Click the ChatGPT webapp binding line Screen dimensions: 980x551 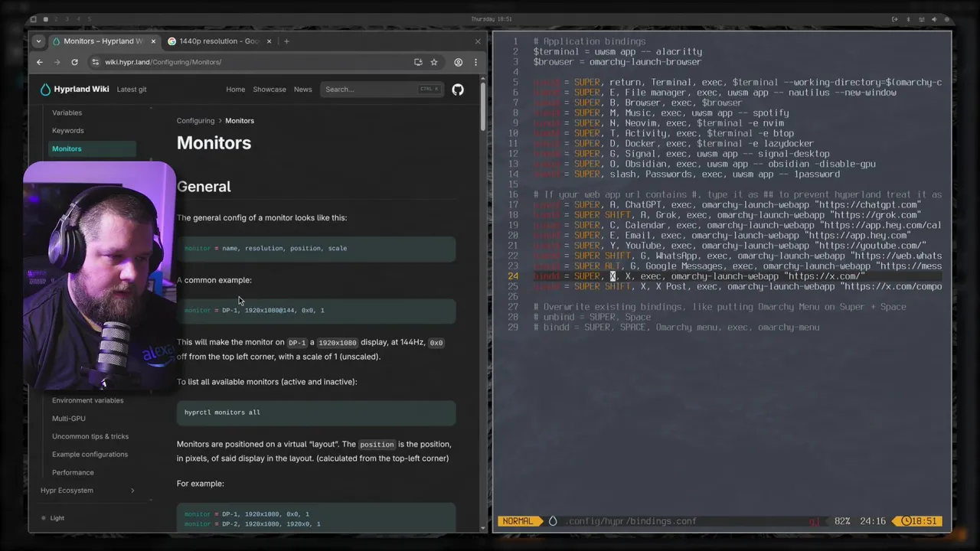coord(727,205)
